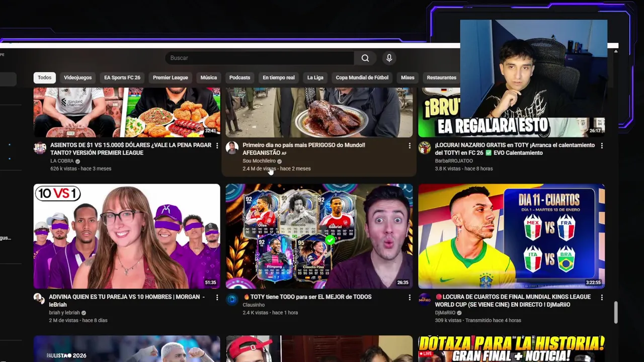Click '309 k vistas · Transmitido hace 4 horas'
644x362 pixels.
pyautogui.click(x=478, y=320)
